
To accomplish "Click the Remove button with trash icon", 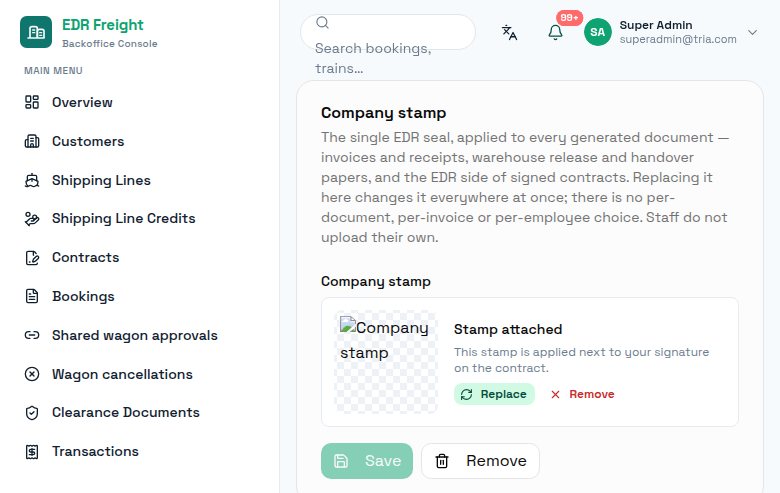I will (480, 461).
